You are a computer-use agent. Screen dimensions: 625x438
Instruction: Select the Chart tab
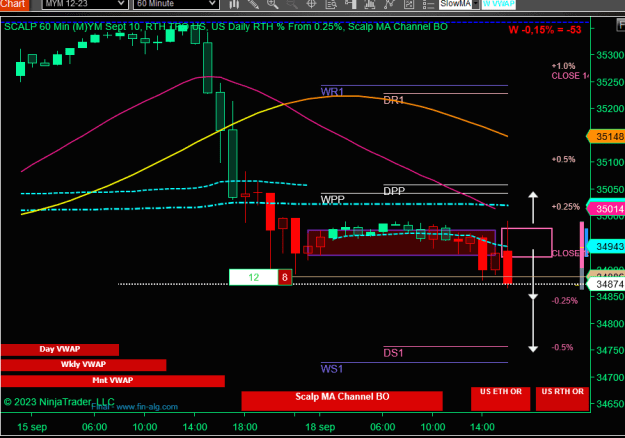(x=13, y=4)
